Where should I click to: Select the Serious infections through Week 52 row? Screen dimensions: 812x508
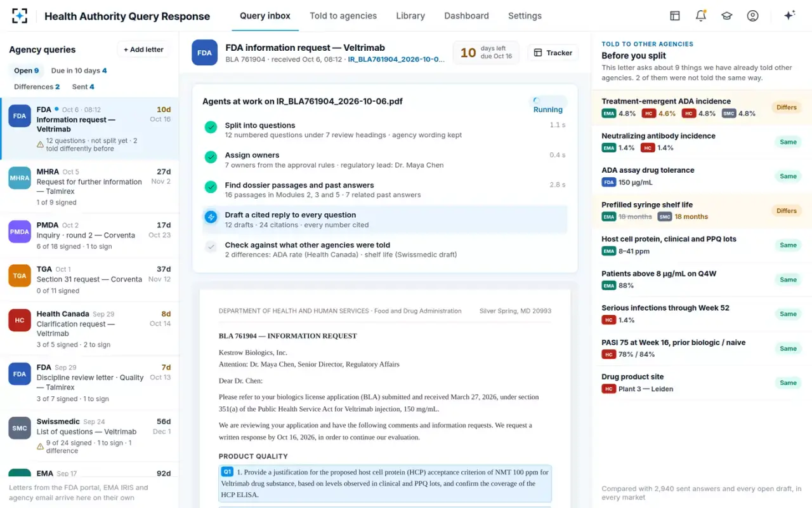[x=702, y=314]
